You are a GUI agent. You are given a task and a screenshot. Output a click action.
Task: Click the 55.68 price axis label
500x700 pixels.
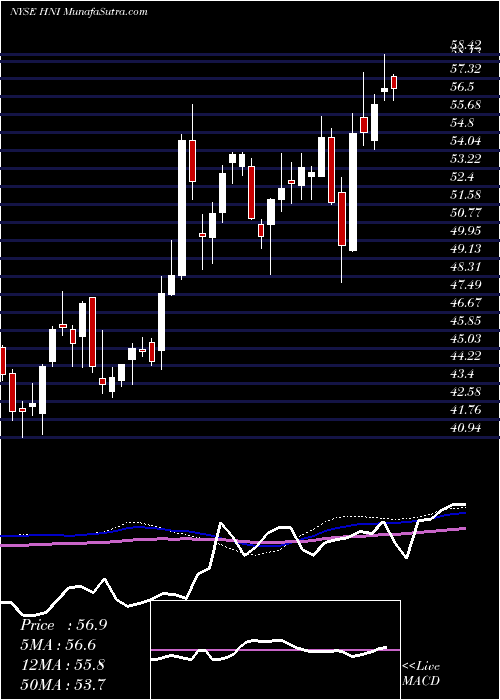point(466,105)
